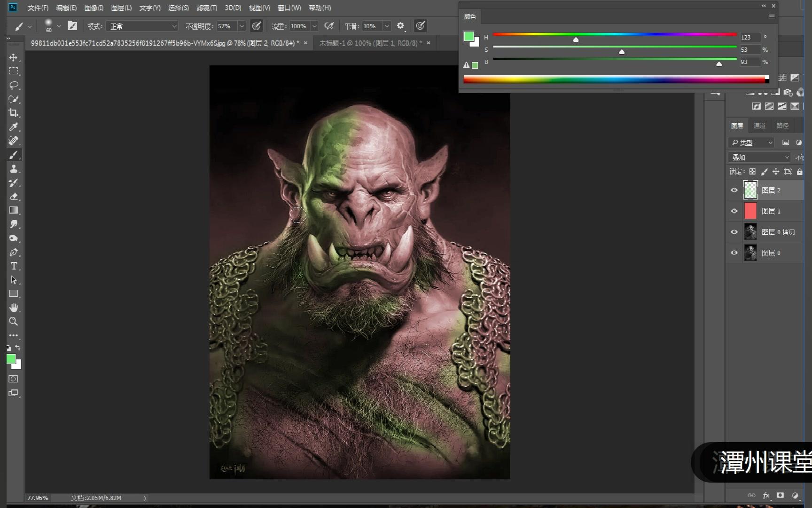Select the Spot Healing Brush tool
The width and height of the screenshot is (812, 508).
pos(13,141)
